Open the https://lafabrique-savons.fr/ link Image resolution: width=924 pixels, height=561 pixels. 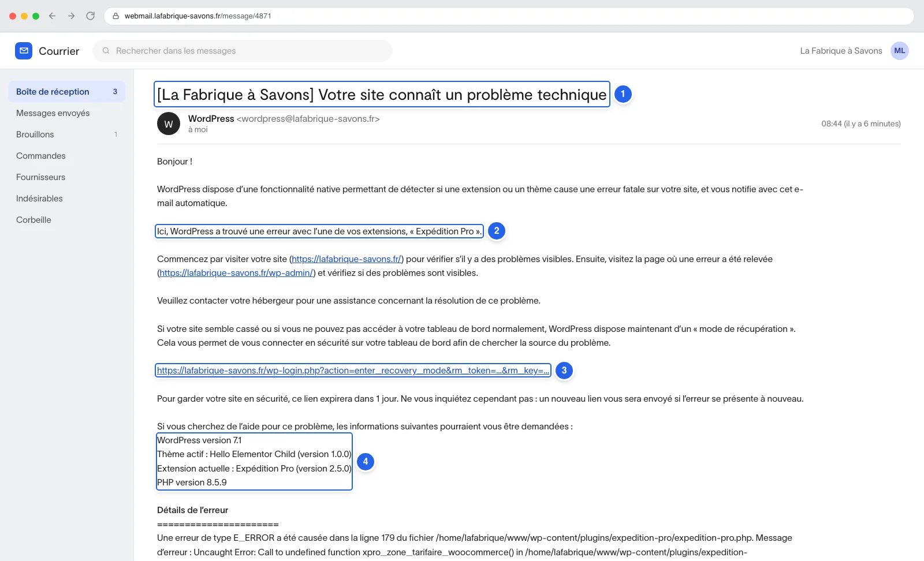click(x=346, y=259)
